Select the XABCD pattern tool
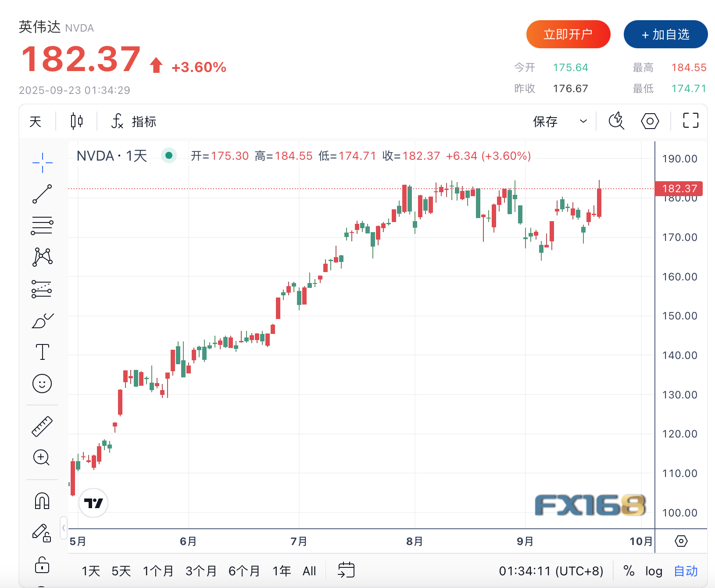The height and width of the screenshot is (588, 715). point(42,257)
